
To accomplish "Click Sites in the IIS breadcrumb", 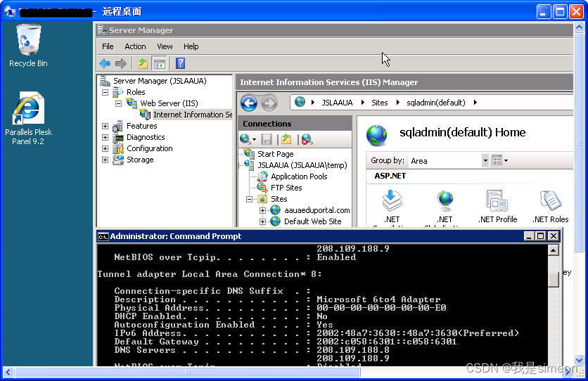I will pyautogui.click(x=380, y=103).
